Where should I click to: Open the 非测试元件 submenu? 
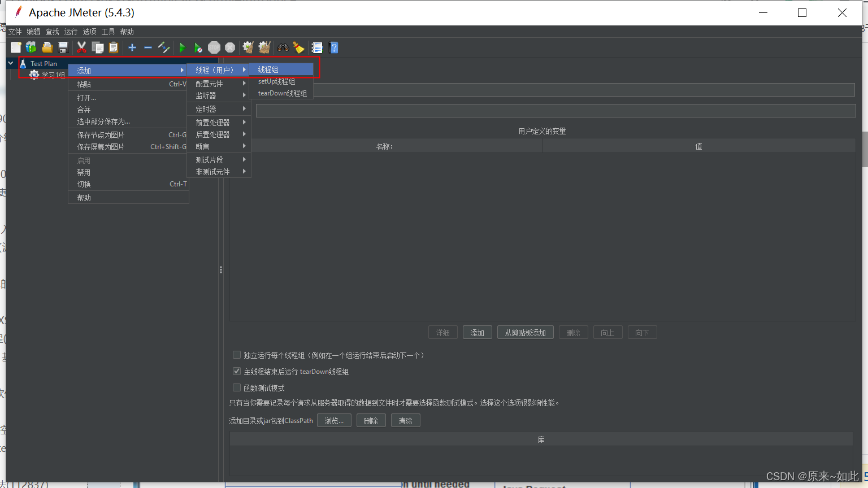pyautogui.click(x=219, y=172)
